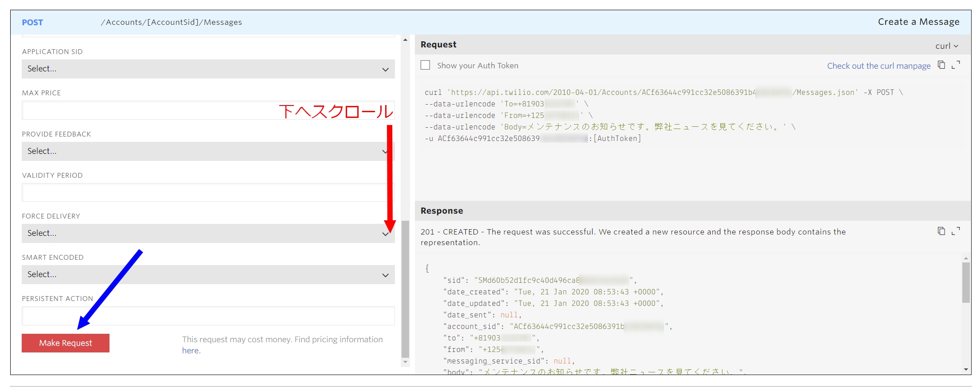Click the "account_sid" line in response
The height and width of the screenshot is (387, 980).
(557, 327)
